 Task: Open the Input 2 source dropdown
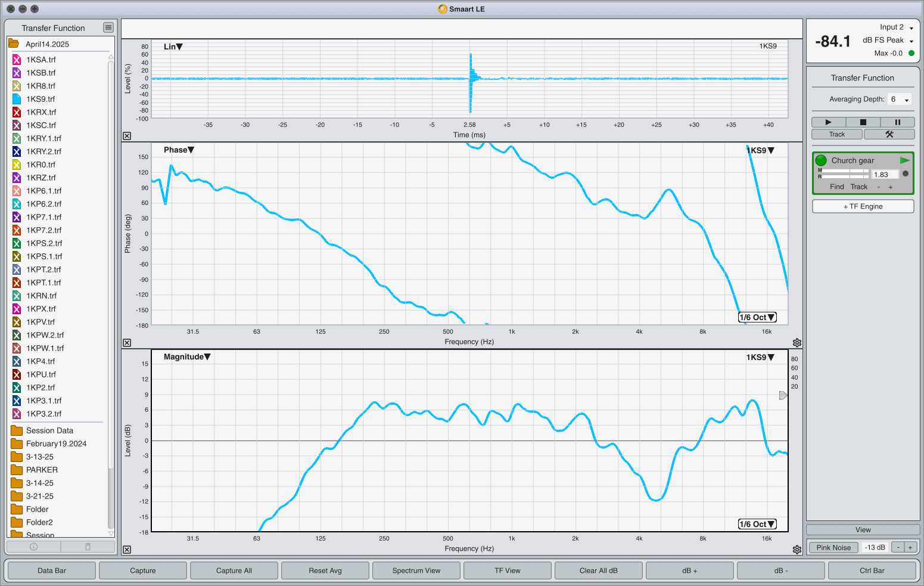pyautogui.click(x=897, y=27)
